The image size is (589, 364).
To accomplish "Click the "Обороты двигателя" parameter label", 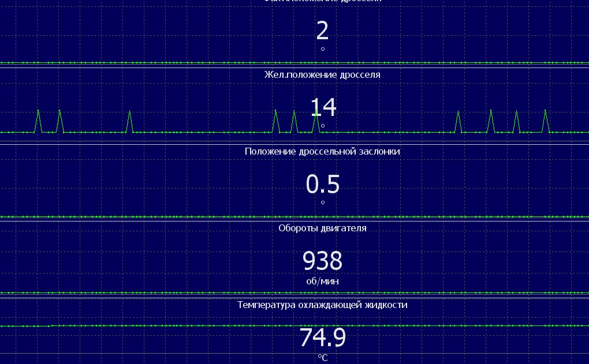I will 322,228.
